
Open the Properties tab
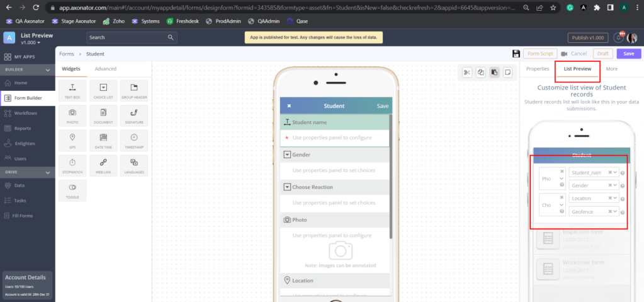[538, 69]
